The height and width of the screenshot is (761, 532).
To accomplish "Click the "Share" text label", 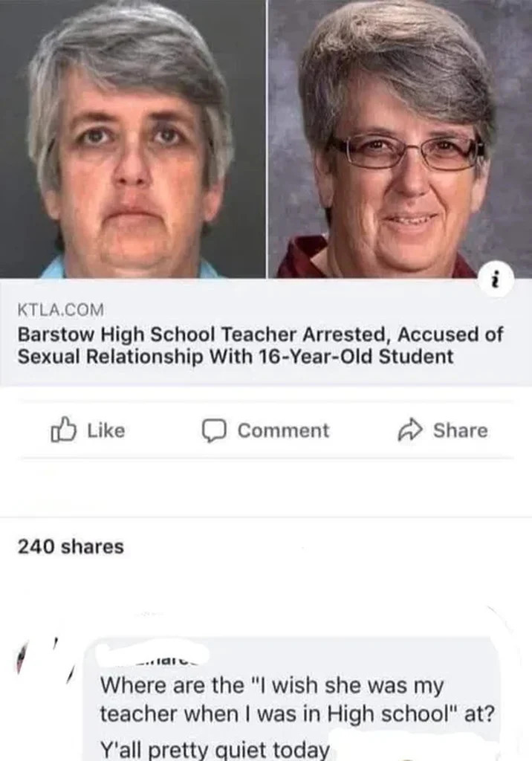I will 460,430.
